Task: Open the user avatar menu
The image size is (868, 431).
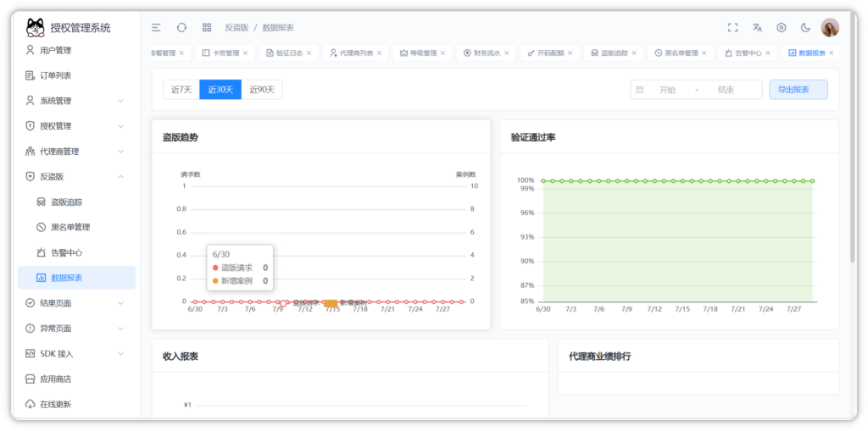Action: tap(830, 28)
